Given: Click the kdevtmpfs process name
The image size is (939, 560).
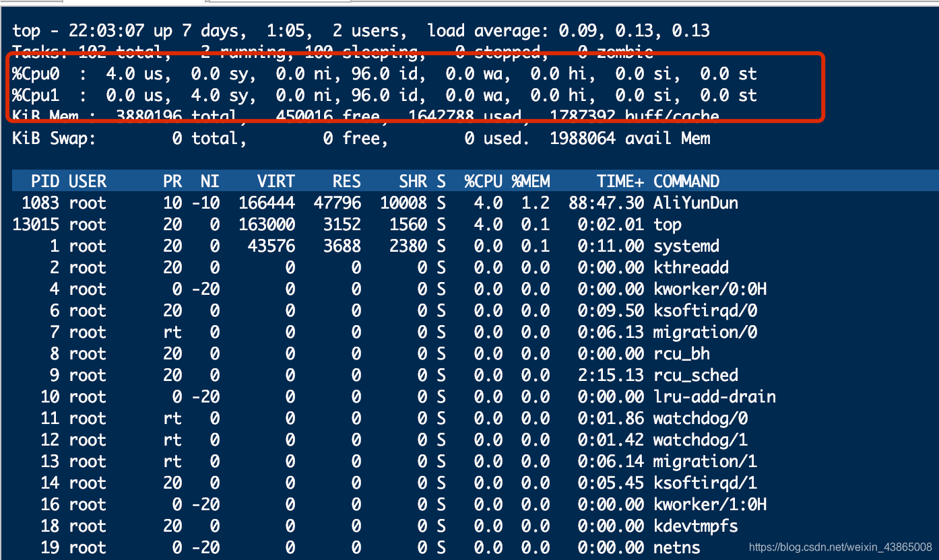Looking at the screenshot, I should (x=696, y=526).
